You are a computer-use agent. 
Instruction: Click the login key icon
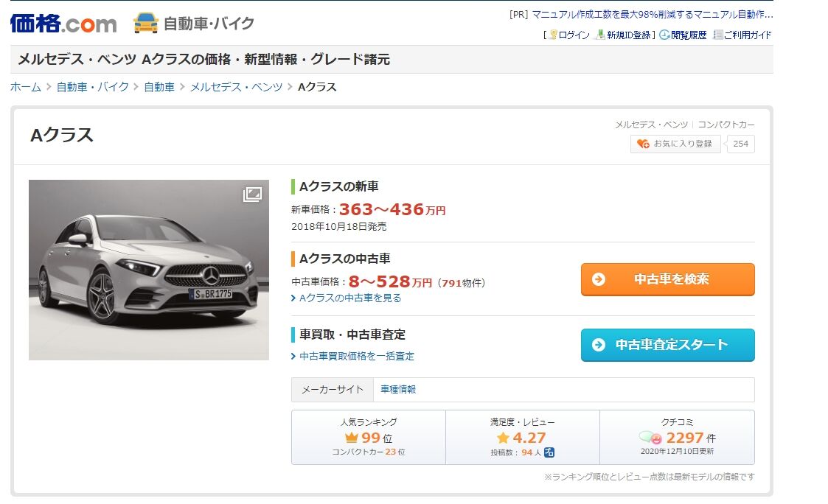tap(553, 35)
